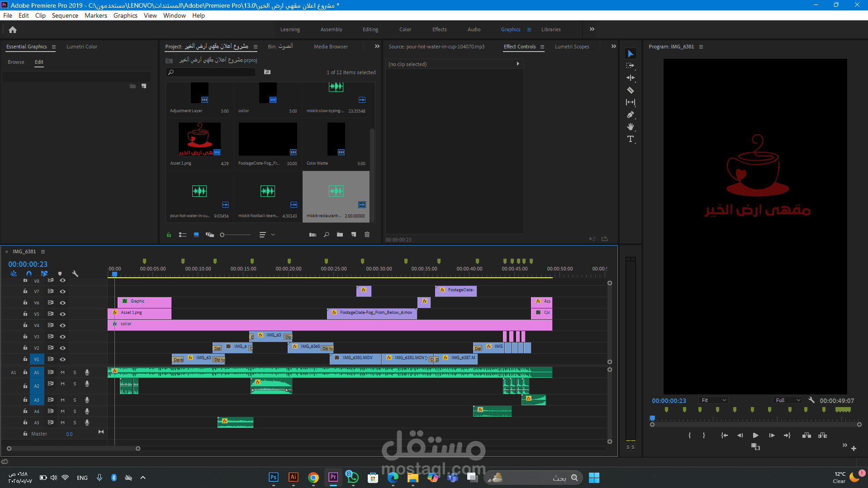Image resolution: width=868 pixels, height=488 pixels.
Task: Open the Clip menu
Action: pos(40,15)
